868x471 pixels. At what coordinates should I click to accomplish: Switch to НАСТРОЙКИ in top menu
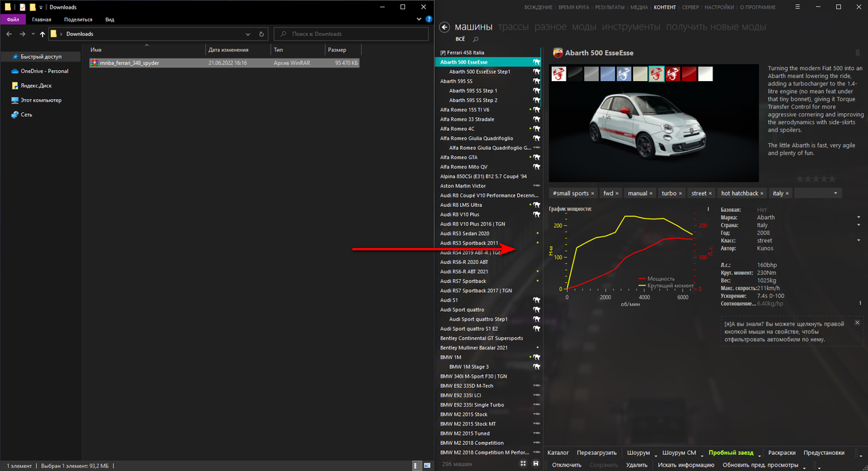coord(719,7)
